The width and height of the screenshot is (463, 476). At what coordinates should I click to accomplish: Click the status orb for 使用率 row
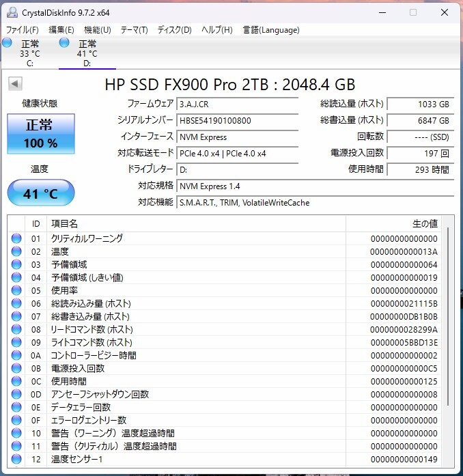point(16,290)
